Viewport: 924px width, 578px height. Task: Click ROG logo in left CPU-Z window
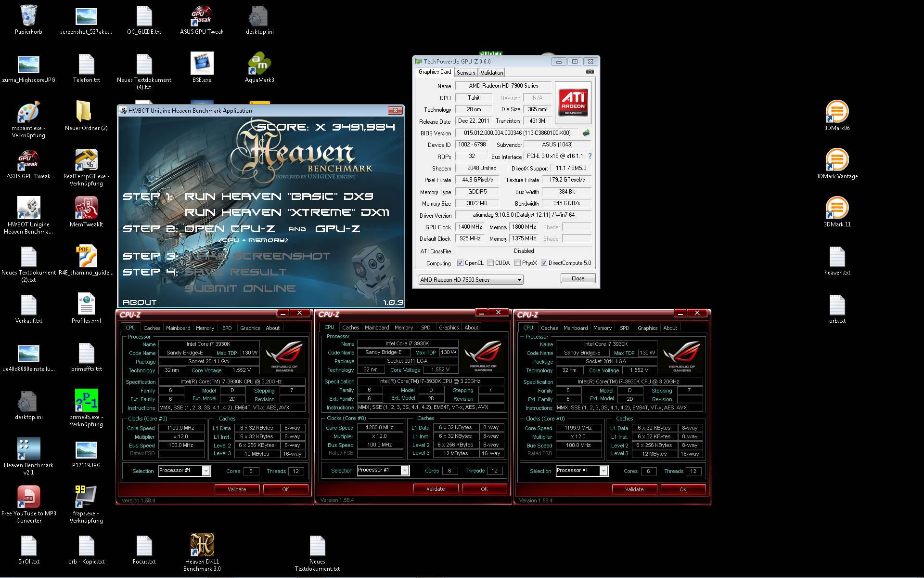point(284,356)
